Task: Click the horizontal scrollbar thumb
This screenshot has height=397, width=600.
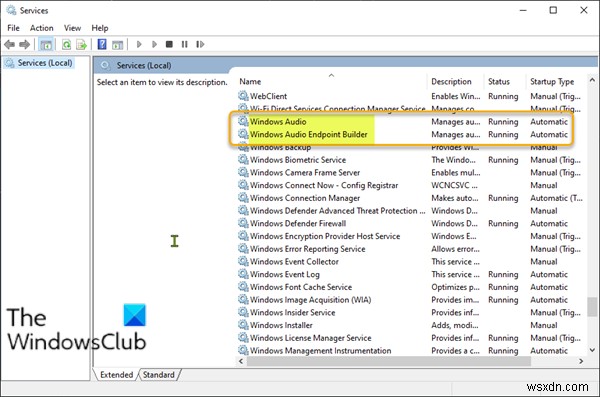Action: (x=389, y=361)
